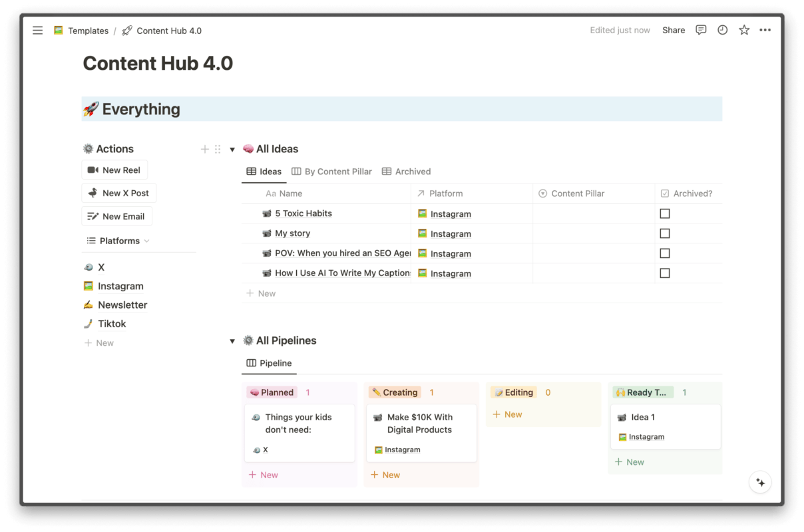The image size is (804, 532).
Task: Toggle Archived for How I Use AI row
Action: pos(664,273)
